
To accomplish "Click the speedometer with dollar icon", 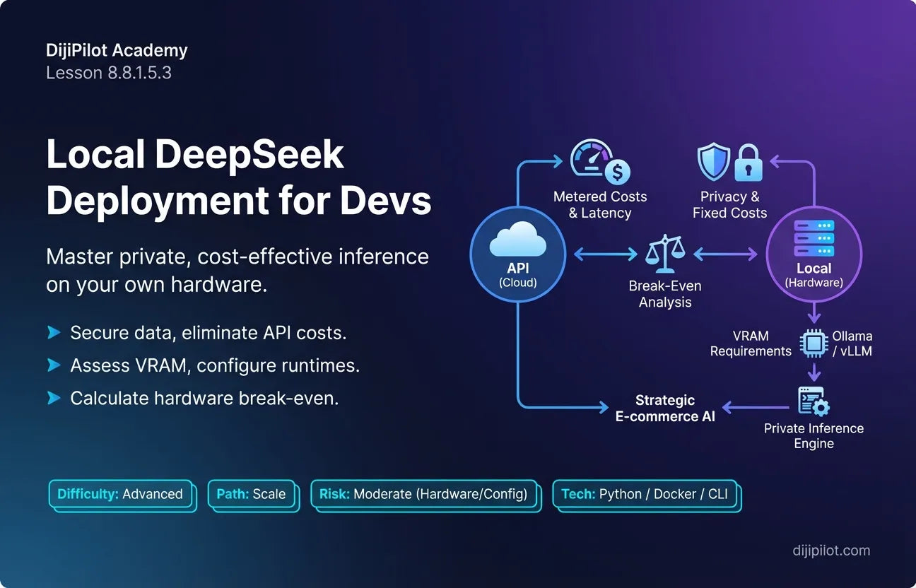I will [x=600, y=162].
